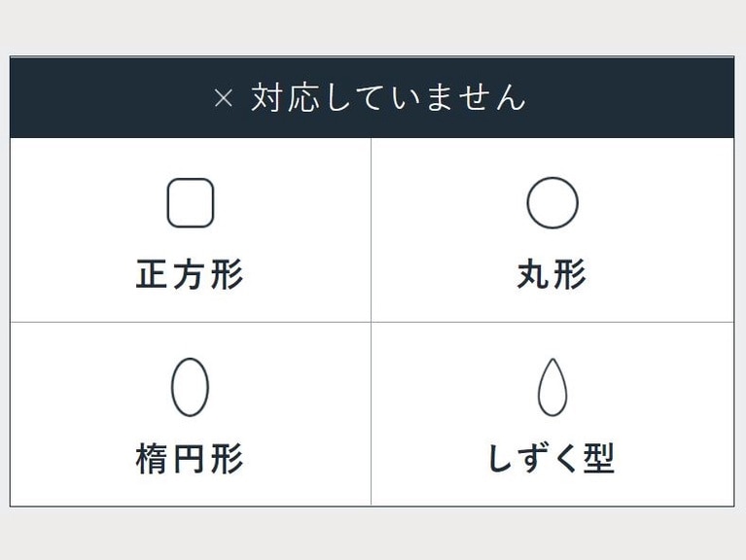Select the しずく型 text label
Viewport: 746px width, 560px height.
point(552,459)
